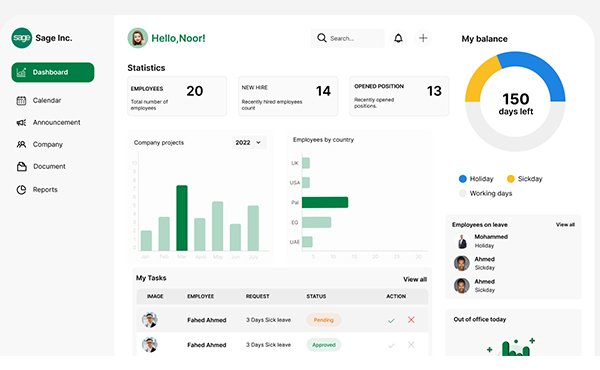This screenshot has width=600, height=370.
Task: Click Fahed Ahmed's photo in approved row
Action: pyautogui.click(x=150, y=345)
